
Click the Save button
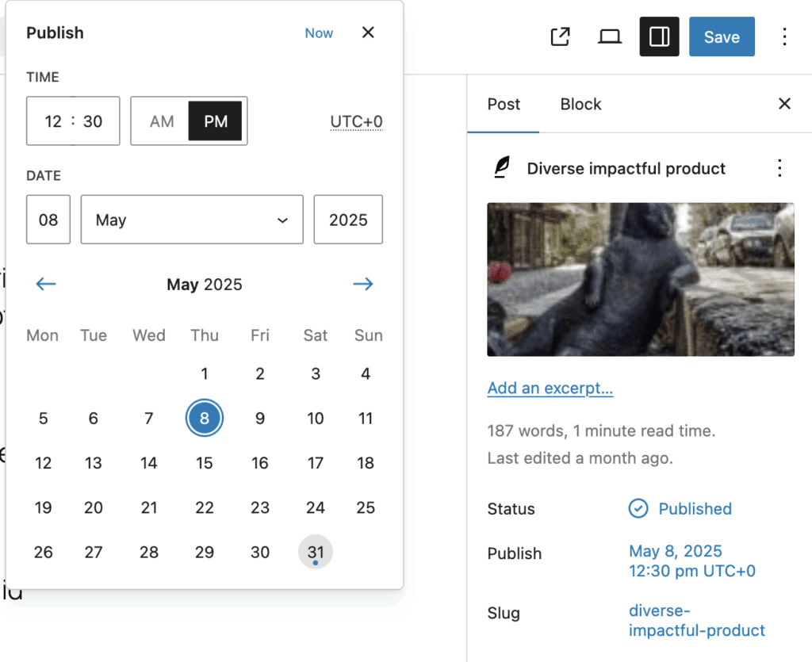(x=722, y=36)
